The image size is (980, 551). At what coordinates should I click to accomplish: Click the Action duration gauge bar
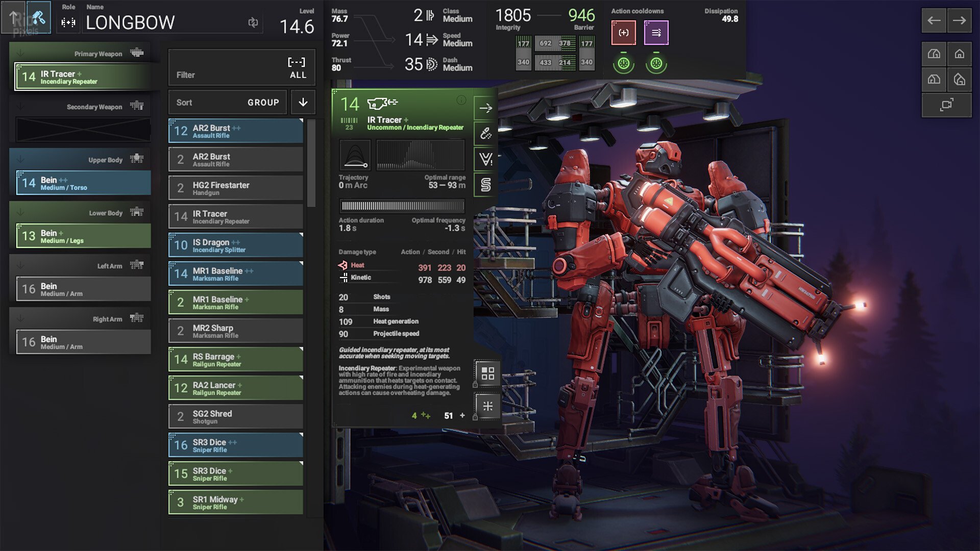402,206
